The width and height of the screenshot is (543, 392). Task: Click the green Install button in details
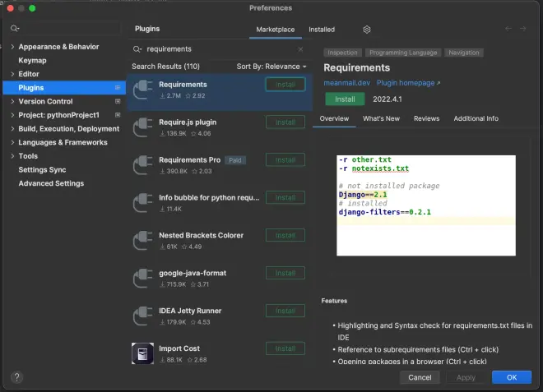(345, 99)
